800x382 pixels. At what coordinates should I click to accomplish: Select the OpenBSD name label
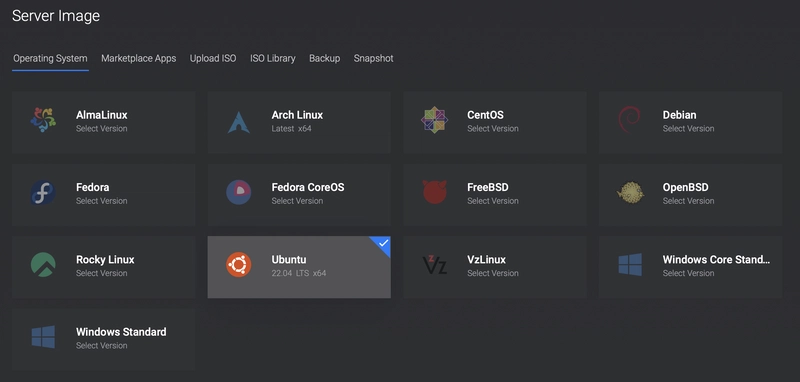coord(686,187)
